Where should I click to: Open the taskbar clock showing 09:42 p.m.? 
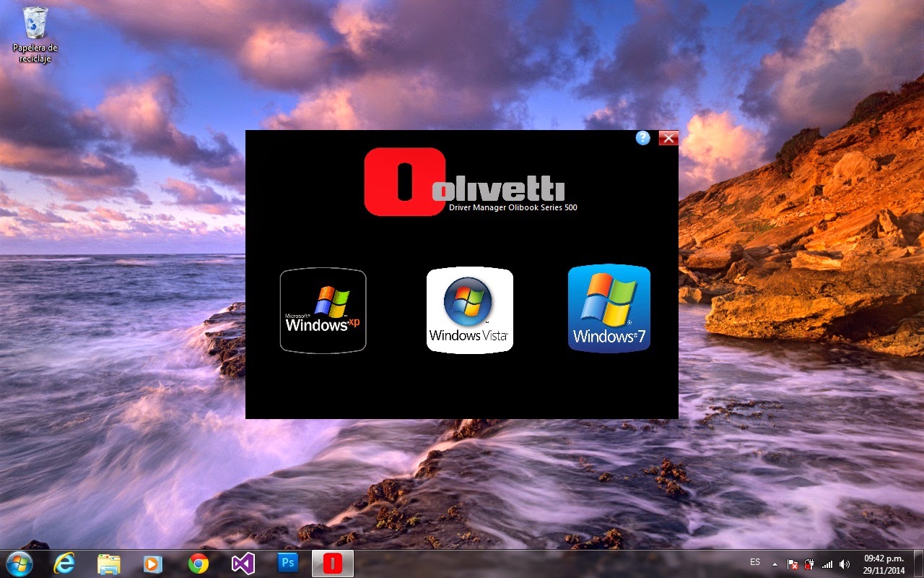coord(884,564)
